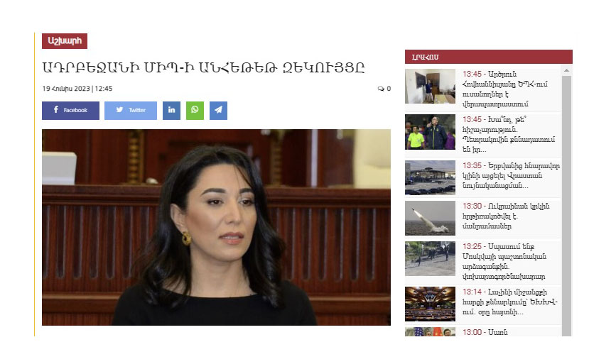This screenshot has height=364, width=616.
Task: Open the 13:45 classroom news thumbnail
Action: pyautogui.click(x=430, y=87)
